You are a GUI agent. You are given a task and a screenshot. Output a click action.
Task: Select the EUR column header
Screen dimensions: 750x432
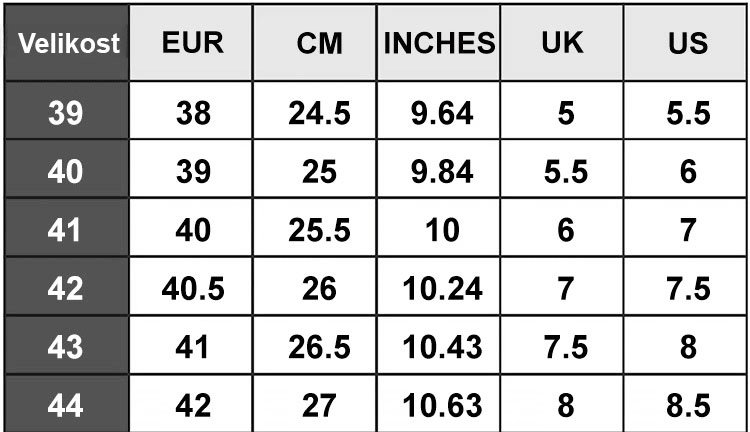coord(192,44)
